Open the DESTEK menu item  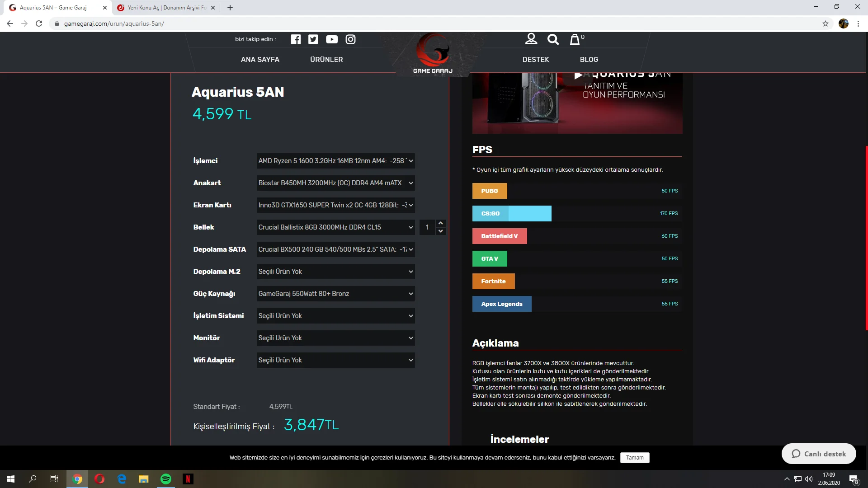536,60
